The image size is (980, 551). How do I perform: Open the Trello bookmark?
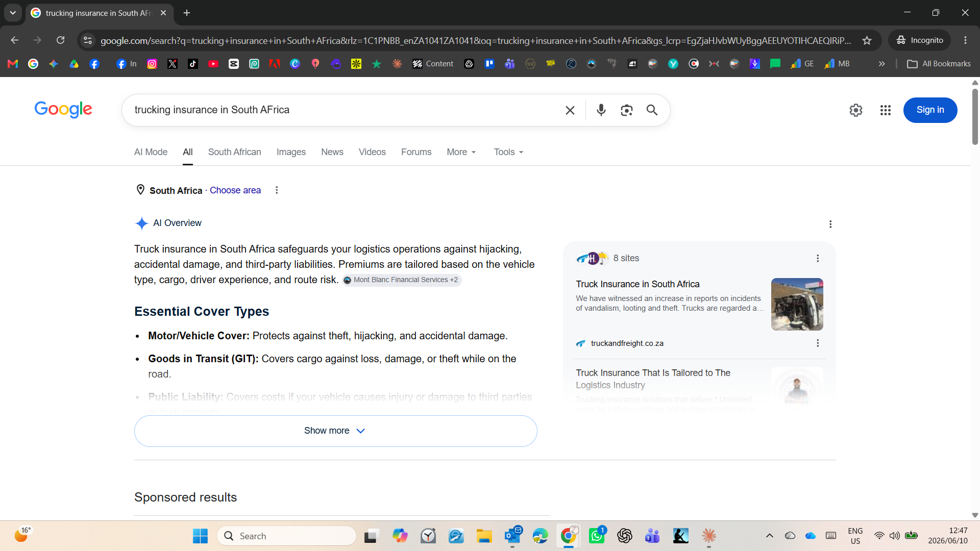[x=489, y=64]
